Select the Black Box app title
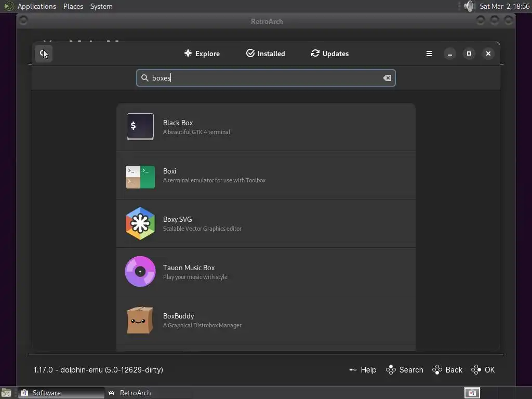The image size is (532, 399). click(x=178, y=123)
